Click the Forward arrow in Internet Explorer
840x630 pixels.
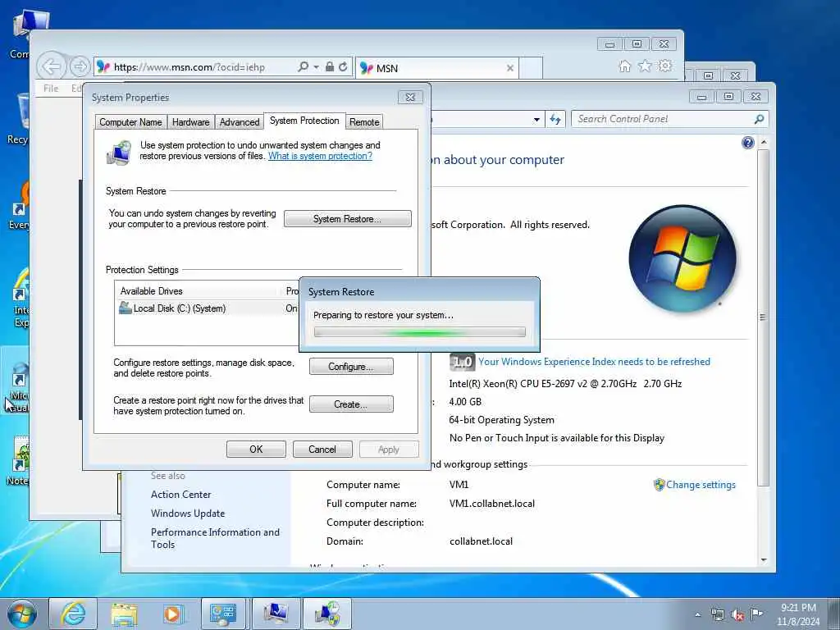[x=80, y=67]
